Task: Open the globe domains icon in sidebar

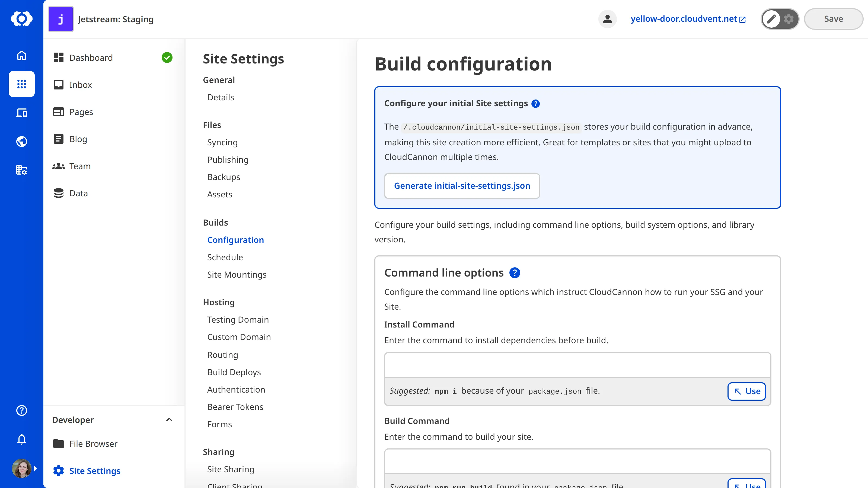Action: click(x=22, y=142)
